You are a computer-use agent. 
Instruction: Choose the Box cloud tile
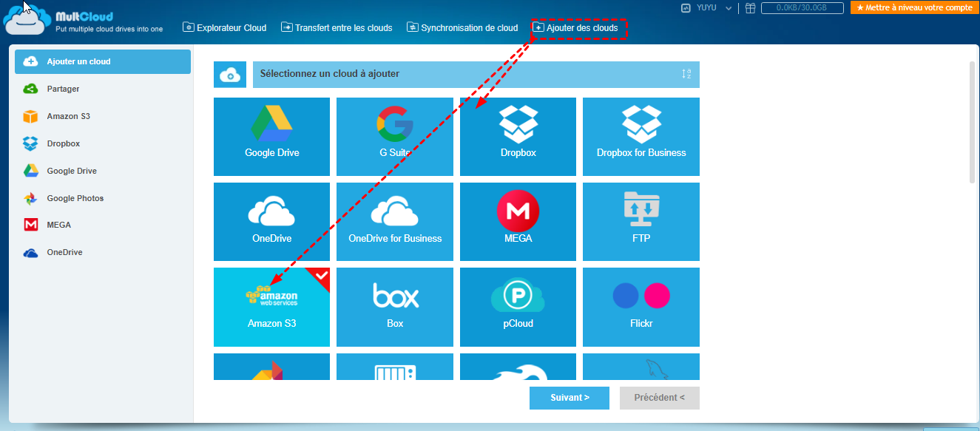395,307
